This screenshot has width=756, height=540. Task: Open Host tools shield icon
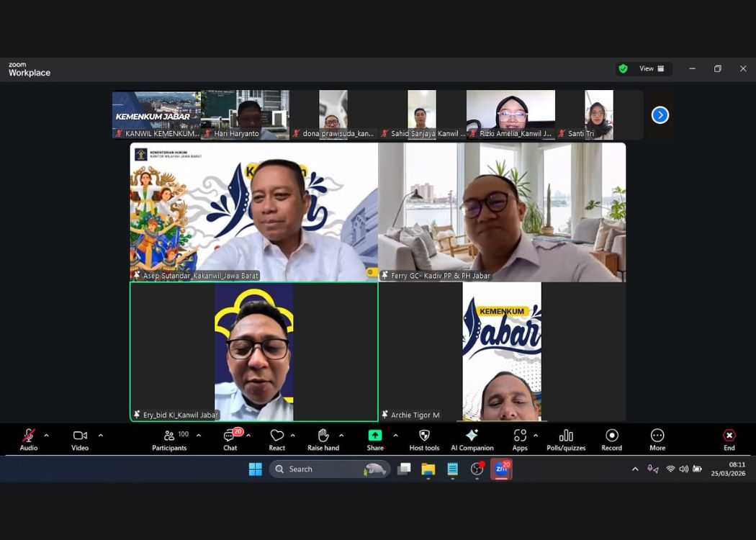(424, 439)
